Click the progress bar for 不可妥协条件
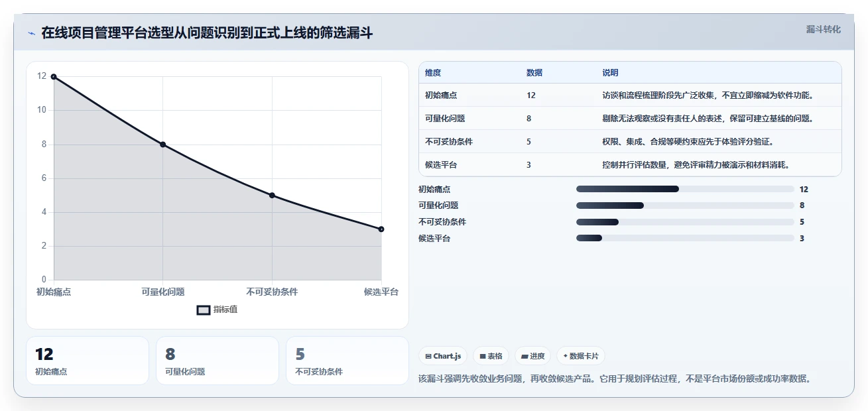 pyautogui.click(x=685, y=222)
